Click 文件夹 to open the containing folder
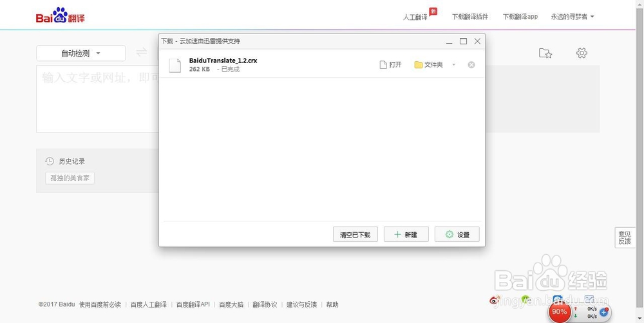 point(429,65)
